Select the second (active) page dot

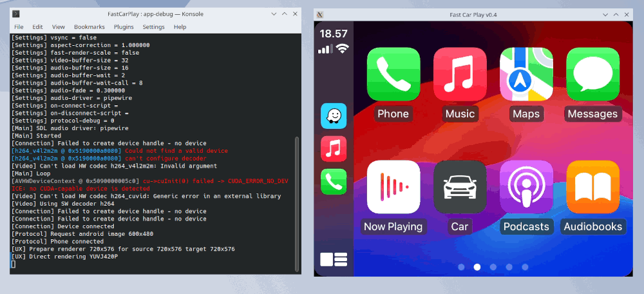pos(477,268)
